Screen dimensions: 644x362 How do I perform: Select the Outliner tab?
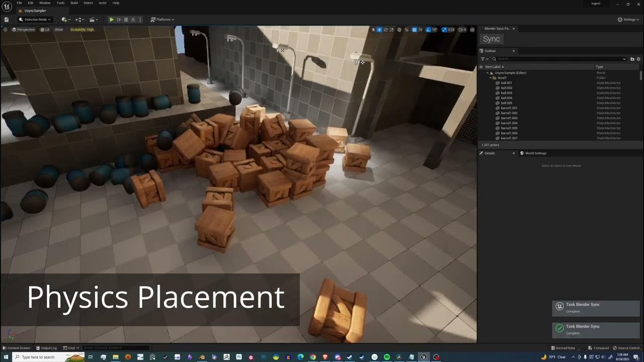coord(491,51)
